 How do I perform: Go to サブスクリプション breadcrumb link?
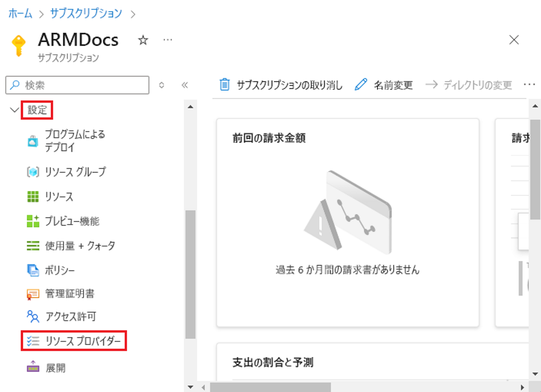pyautogui.click(x=86, y=13)
